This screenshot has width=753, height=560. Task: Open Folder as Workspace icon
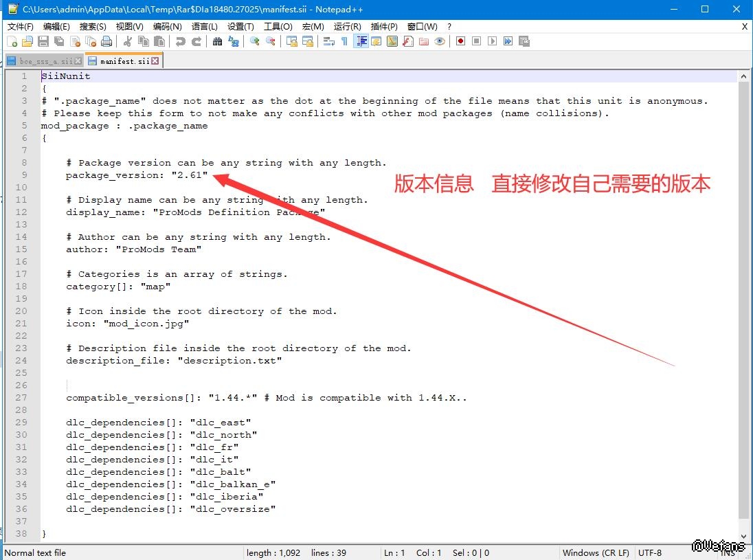423,41
